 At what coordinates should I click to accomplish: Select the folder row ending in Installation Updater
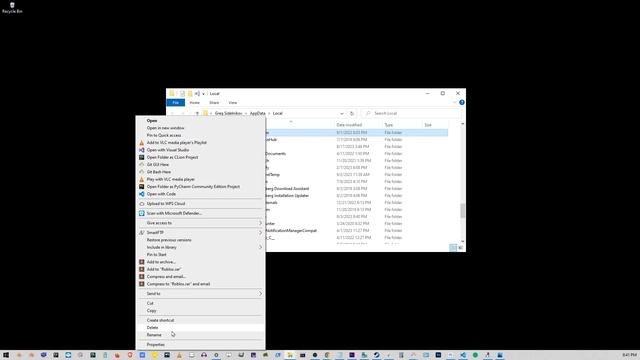pos(356,196)
